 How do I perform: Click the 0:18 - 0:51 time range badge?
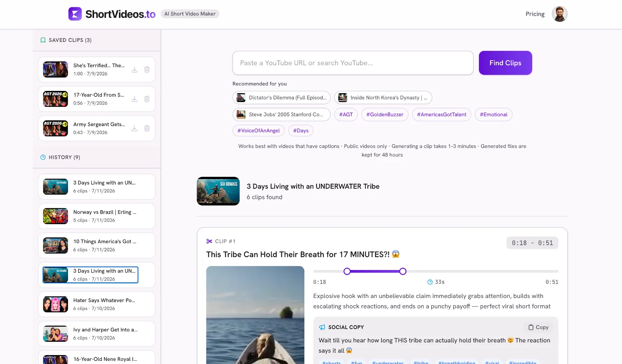[532, 243]
